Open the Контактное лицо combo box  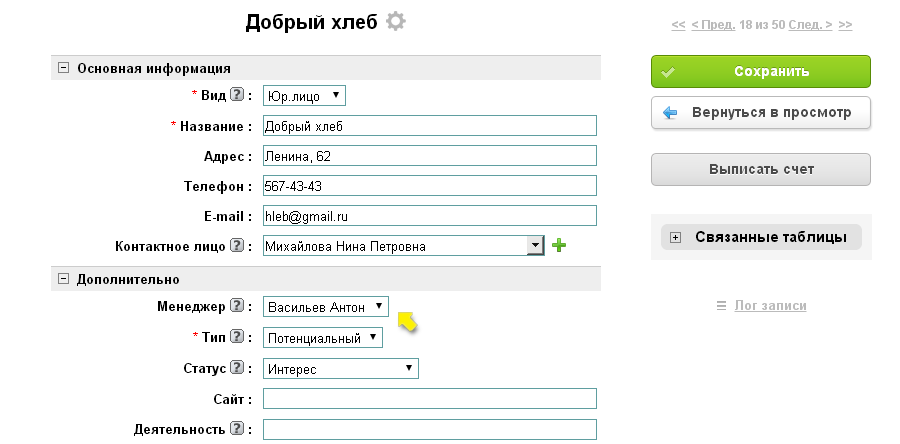pos(535,245)
